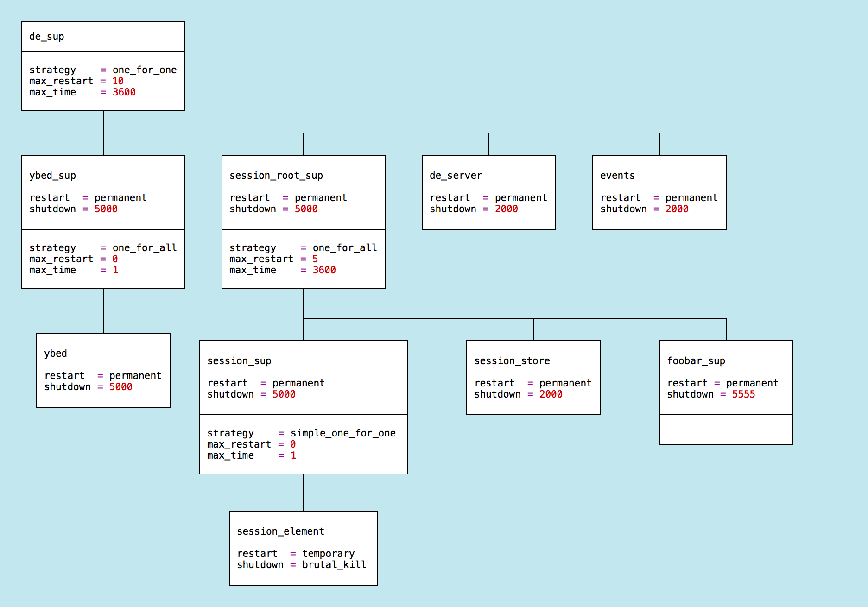Click the shutdown label in ybed node

pyautogui.click(x=67, y=387)
